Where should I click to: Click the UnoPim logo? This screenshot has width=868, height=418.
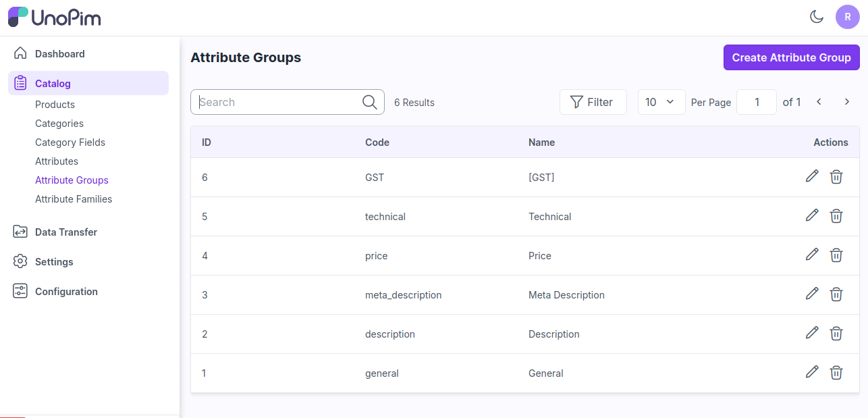(x=54, y=17)
